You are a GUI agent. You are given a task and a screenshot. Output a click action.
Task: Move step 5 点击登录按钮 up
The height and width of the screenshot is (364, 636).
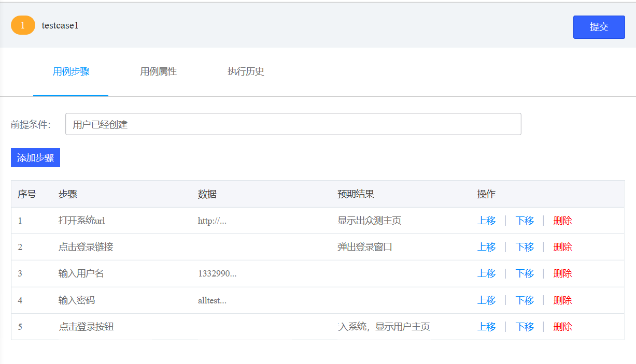pyautogui.click(x=486, y=327)
